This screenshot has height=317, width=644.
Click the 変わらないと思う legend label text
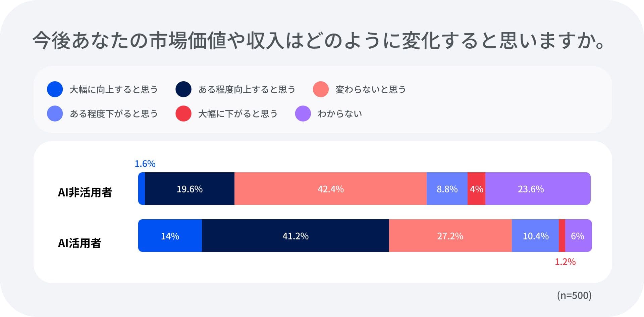371,89
